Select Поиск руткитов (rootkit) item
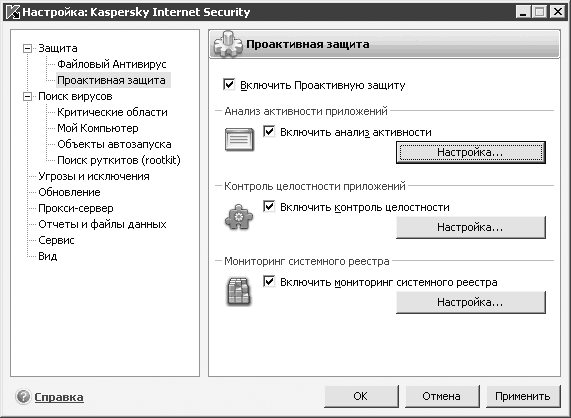The height and width of the screenshot is (418, 571). point(119,161)
